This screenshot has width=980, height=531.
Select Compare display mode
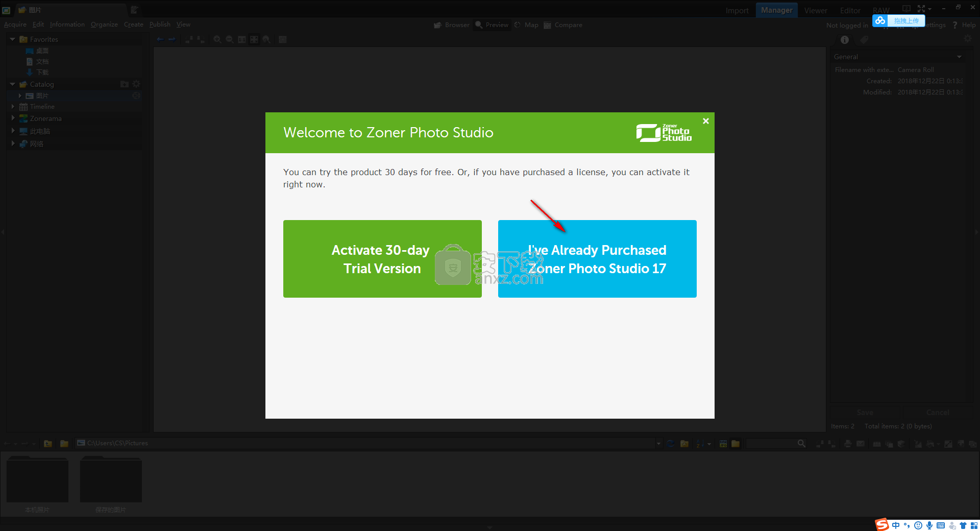pyautogui.click(x=563, y=25)
